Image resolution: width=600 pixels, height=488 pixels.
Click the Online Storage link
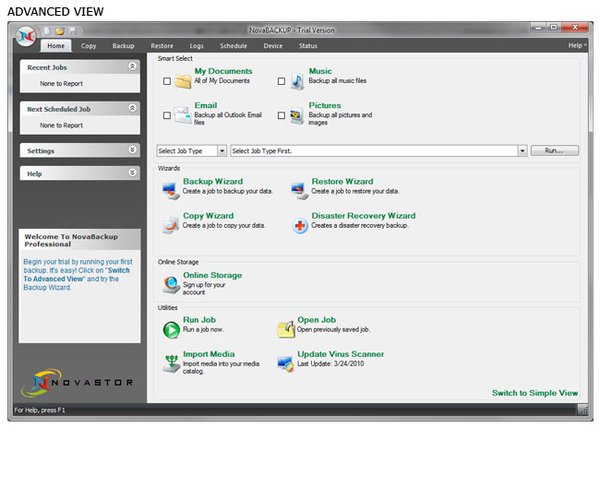click(212, 275)
